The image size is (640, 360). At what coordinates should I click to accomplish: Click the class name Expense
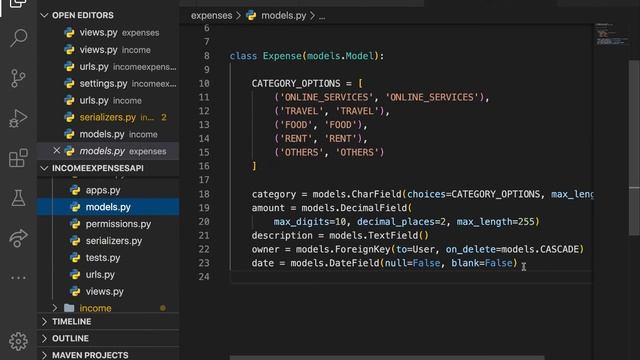[282, 56]
